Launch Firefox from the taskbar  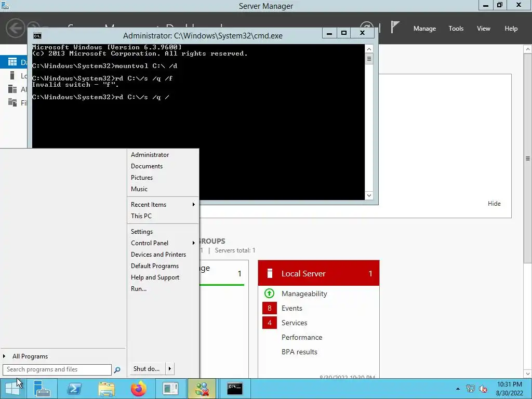point(138,389)
